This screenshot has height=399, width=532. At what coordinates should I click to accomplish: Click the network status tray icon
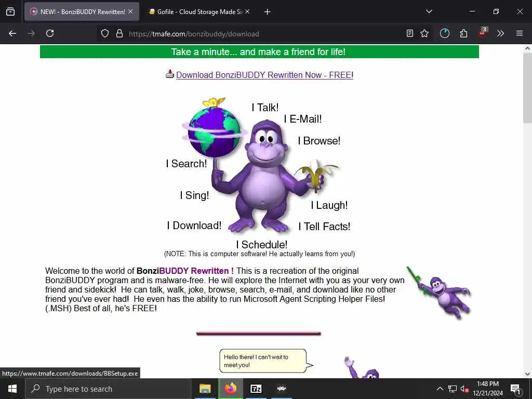coord(453,389)
